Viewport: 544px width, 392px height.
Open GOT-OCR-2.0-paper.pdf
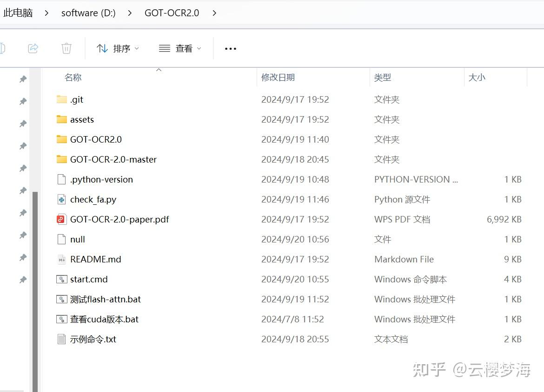(x=119, y=219)
